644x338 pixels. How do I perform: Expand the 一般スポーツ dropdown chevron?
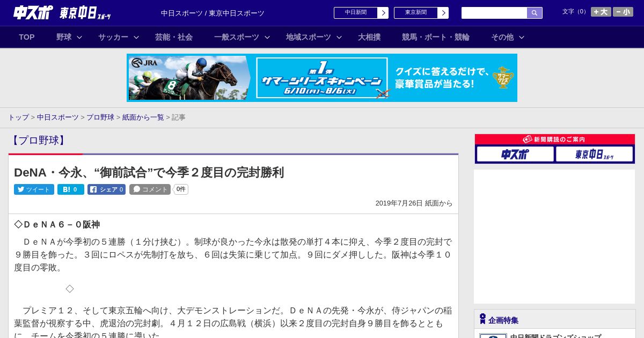pos(267,37)
